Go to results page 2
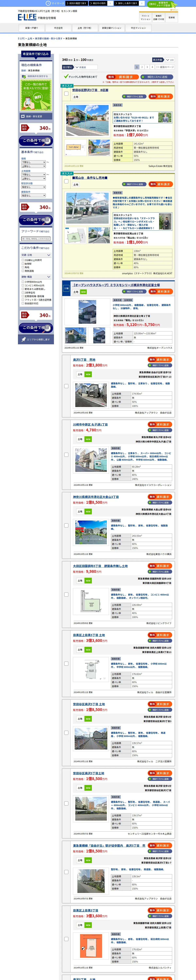This screenshot has height=980, width=196. 142,67
